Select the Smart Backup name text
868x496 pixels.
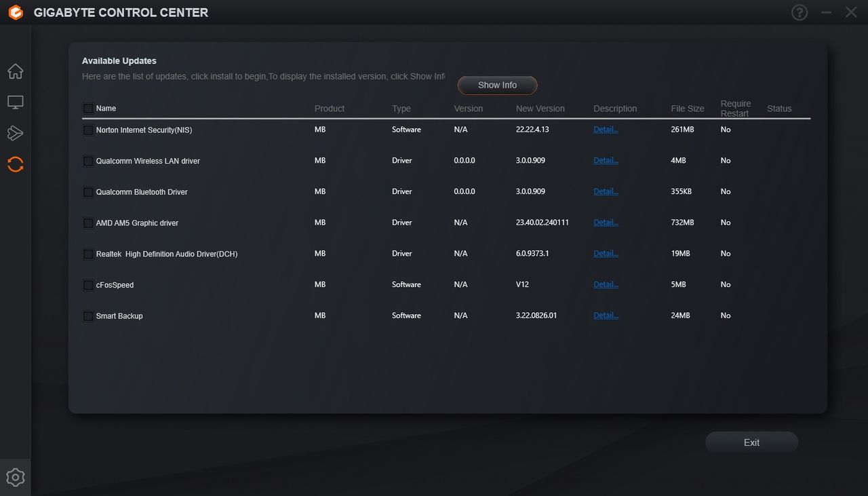tap(119, 316)
